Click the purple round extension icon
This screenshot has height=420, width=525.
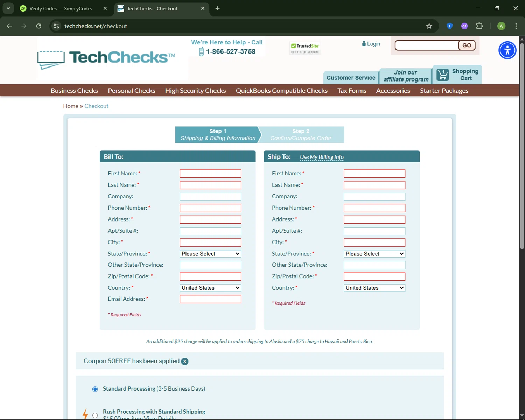464,26
